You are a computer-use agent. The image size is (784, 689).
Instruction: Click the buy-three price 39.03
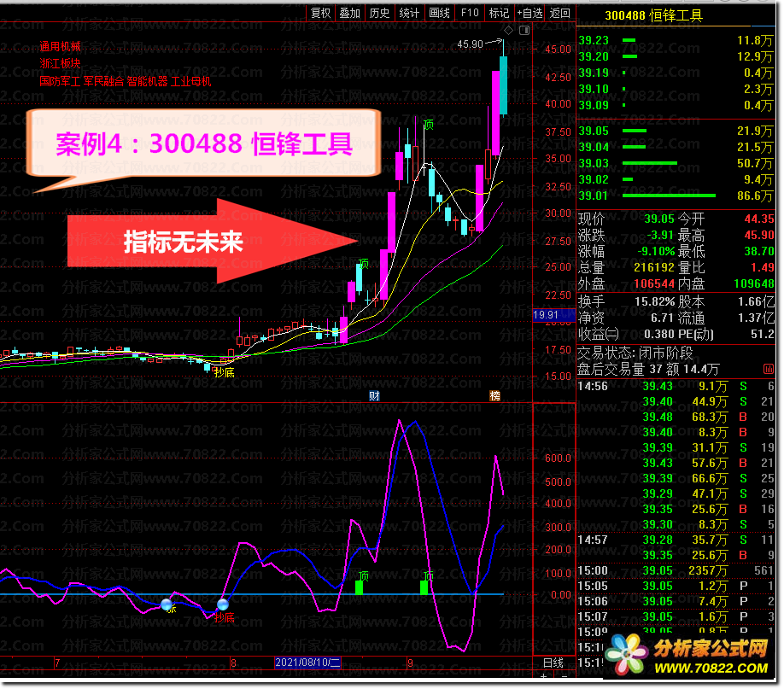(x=594, y=164)
